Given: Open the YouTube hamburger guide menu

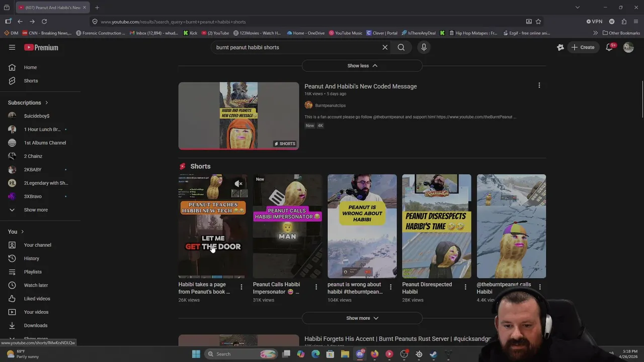Looking at the screenshot, I should pyautogui.click(x=12, y=47).
